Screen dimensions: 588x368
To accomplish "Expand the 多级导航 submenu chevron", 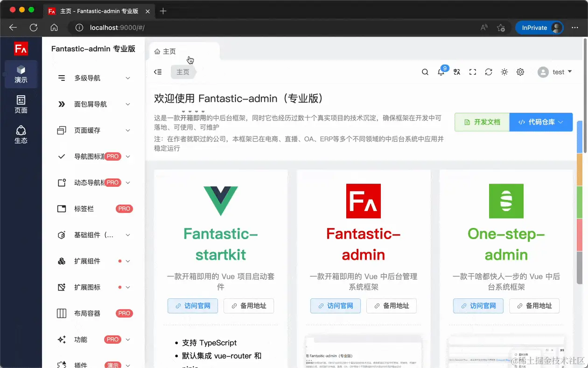I will tap(128, 78).
